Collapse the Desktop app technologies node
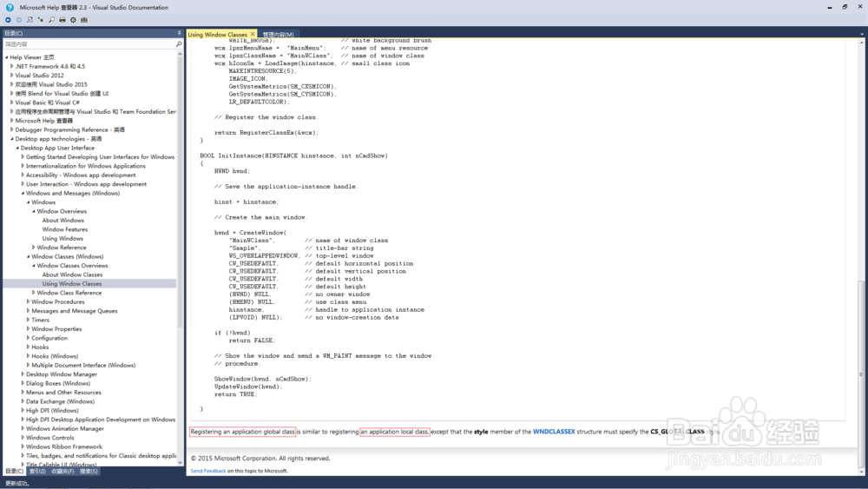 pos(11,138)
